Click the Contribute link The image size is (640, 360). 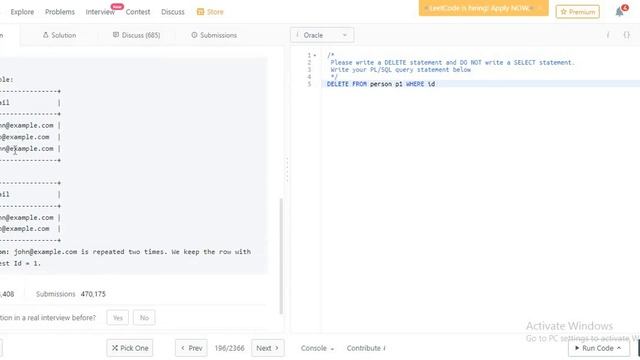pos(366,348)
